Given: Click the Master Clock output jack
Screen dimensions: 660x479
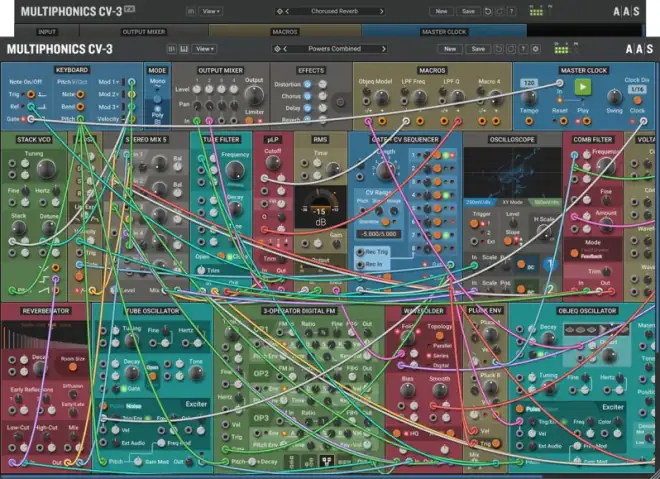Looking at the screenshot, I should tap(644, 121).
